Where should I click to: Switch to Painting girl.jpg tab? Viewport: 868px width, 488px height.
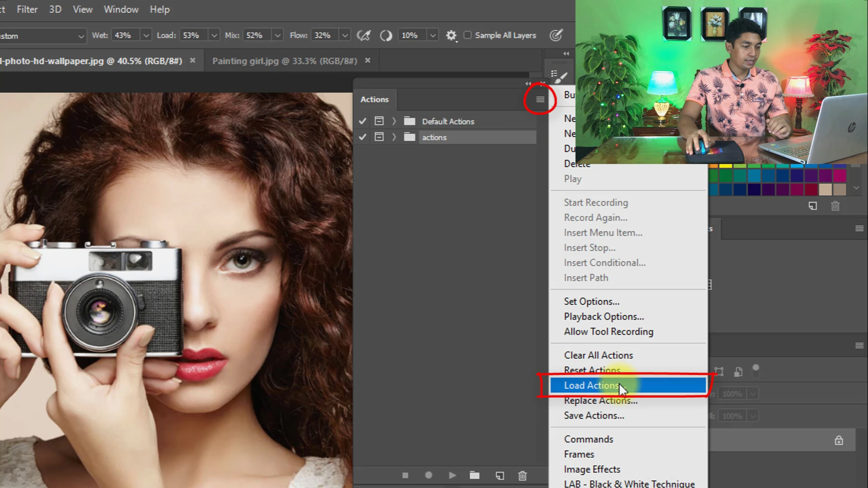click(x=284, y=61)
